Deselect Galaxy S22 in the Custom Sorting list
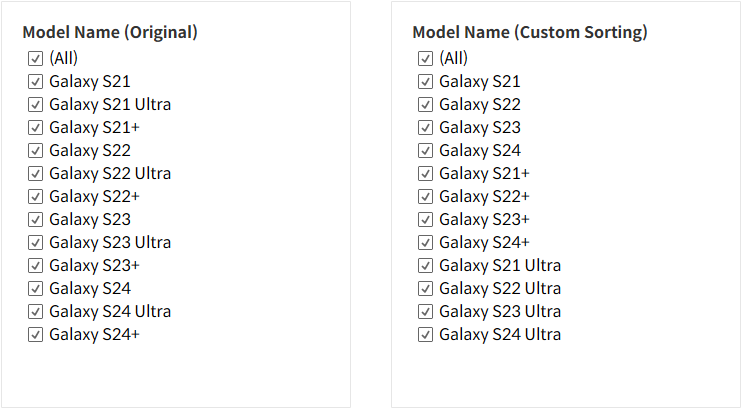Viewport: 741px width, 408px height. pyautogui.click(x=426, y=104)
